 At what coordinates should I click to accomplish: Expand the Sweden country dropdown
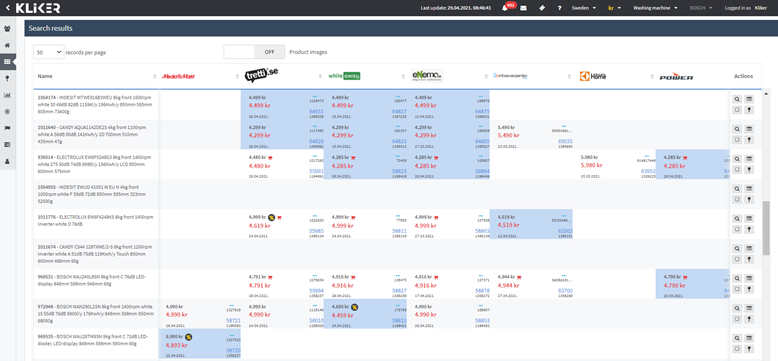tap(584, 8)
